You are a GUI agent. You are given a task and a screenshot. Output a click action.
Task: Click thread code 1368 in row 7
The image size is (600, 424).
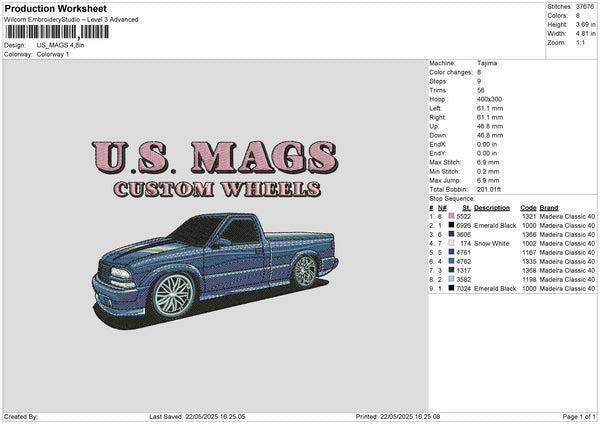click(x=529, y=271)
